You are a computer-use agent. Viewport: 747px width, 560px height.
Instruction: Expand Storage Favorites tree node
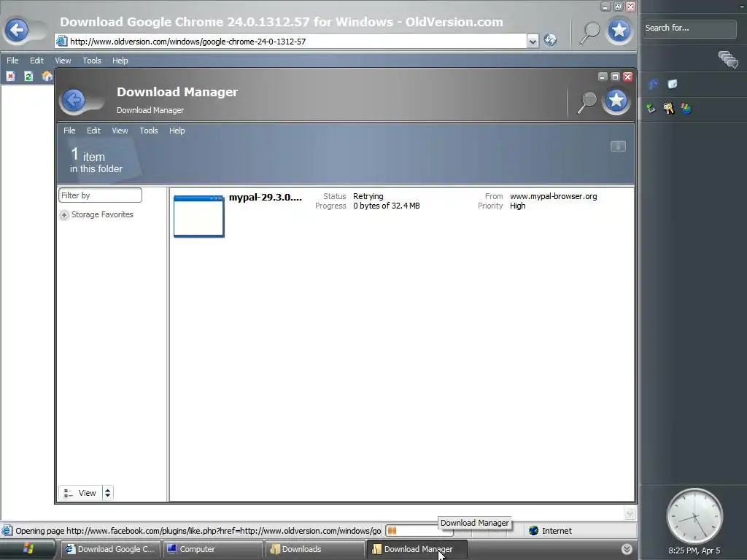(x=64, y=215)
